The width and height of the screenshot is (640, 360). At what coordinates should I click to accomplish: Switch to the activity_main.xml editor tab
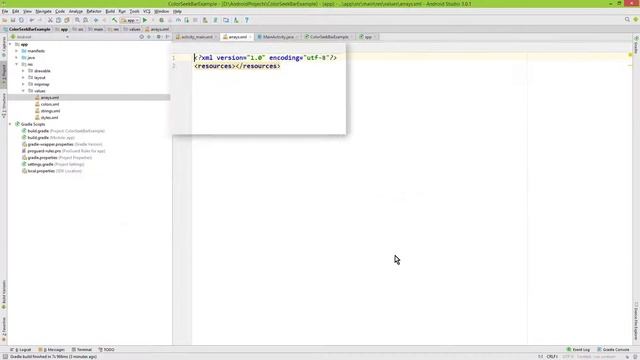tap(196, 37)
